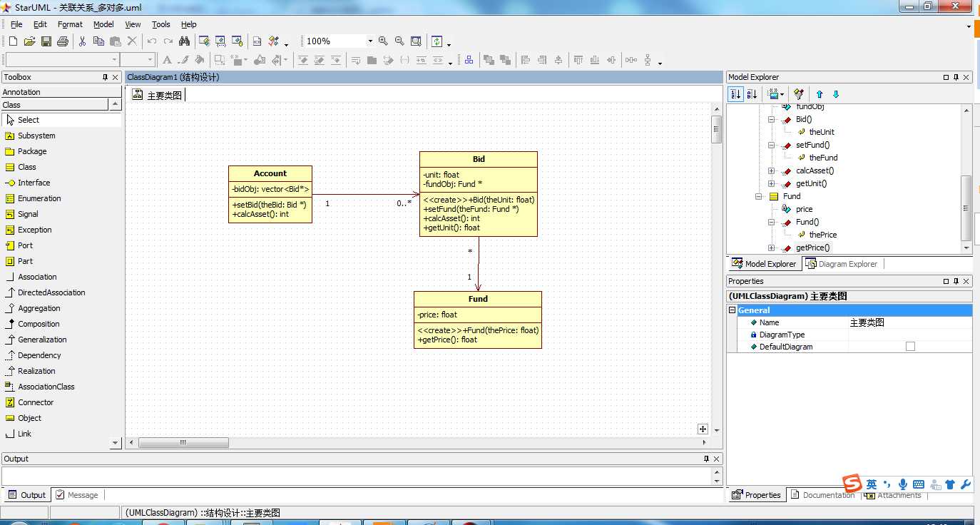This screenshot has width=980, height=525.
Task: Collapse the Fund class tree node
Action: (x=758, y=196)
